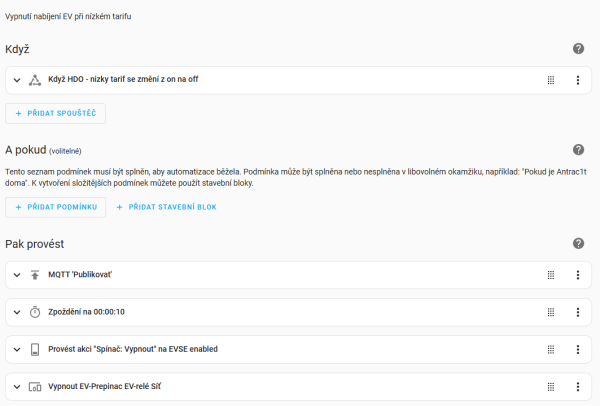Click drag handle of MQTT 'Publikovat' row
This screenshot has width=600, height=406.
pos(551,275)
